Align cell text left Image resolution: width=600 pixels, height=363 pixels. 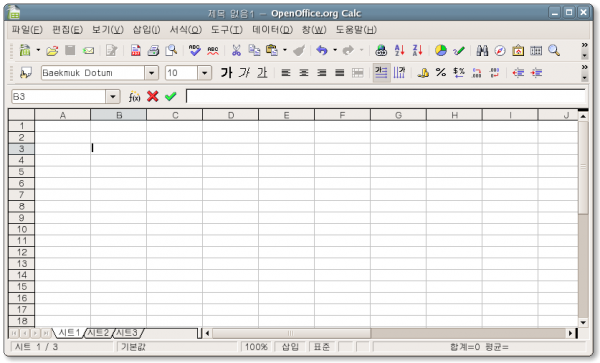tap(285, 73)
